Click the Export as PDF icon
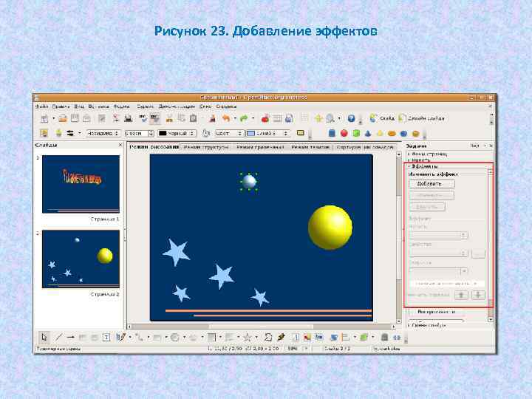The width and height of the screenshot is (532, 399). tap(116, 118)
